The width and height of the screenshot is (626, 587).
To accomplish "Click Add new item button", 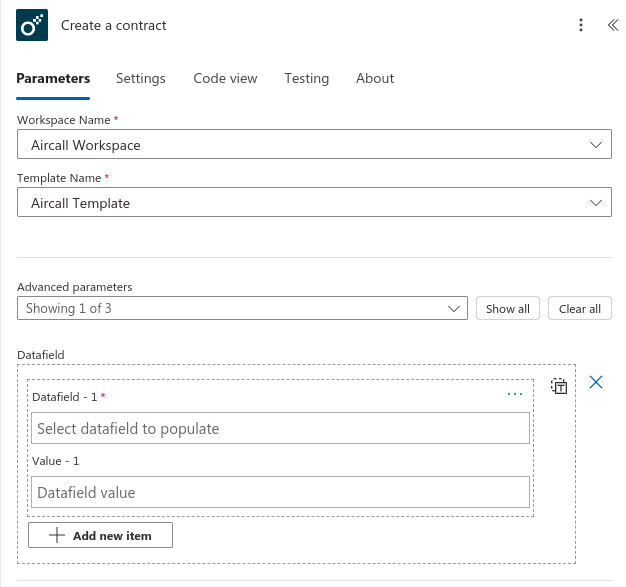I will (x=100, y=535).
